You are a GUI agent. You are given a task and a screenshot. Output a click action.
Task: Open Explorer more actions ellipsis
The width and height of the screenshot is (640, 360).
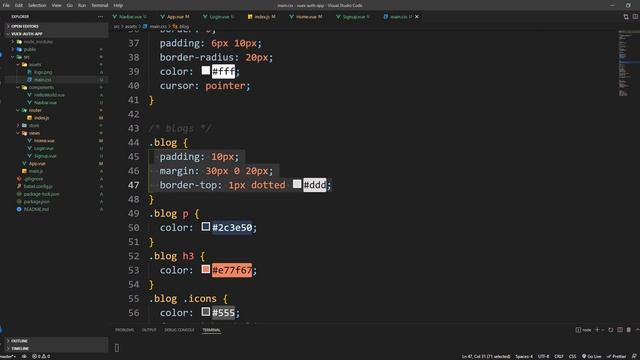(100, 17)
